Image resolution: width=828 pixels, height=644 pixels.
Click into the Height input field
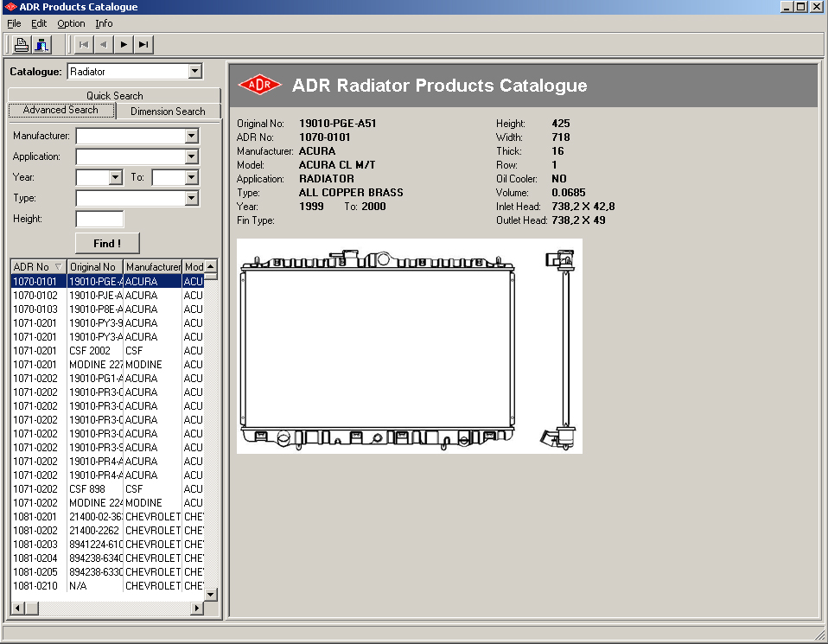[99, 219]
